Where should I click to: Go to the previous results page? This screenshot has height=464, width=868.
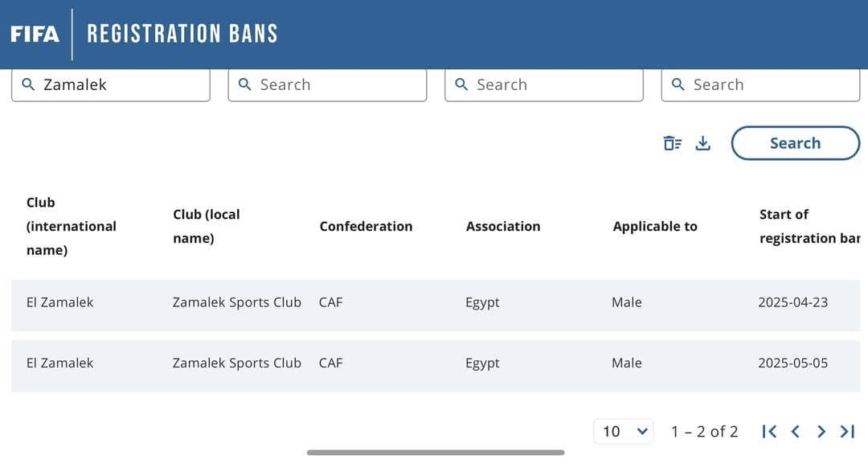(796, 432)
